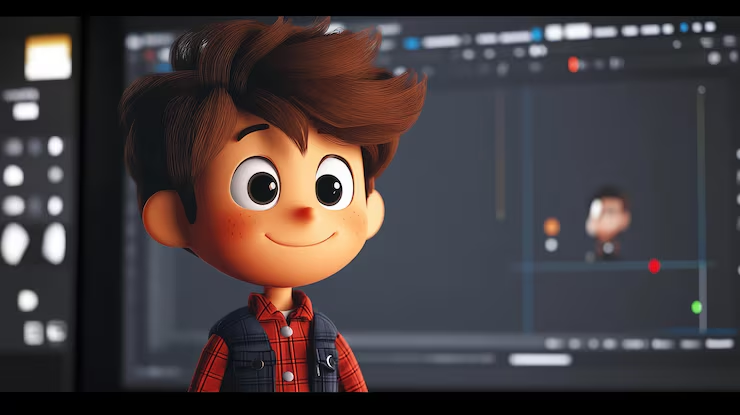Viewport: 740px width, 415px height.
Task: Click the yellow swatch in left panel
Action: (47, 57)
